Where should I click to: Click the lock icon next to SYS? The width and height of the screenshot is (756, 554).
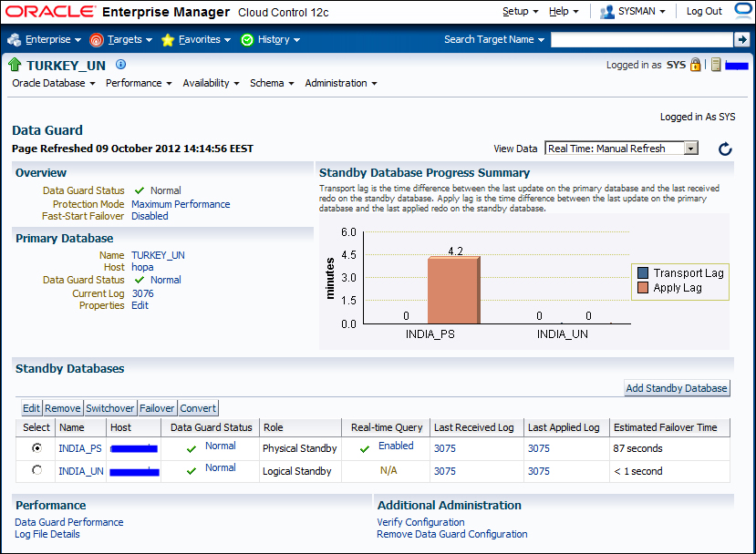coord(695,65)
